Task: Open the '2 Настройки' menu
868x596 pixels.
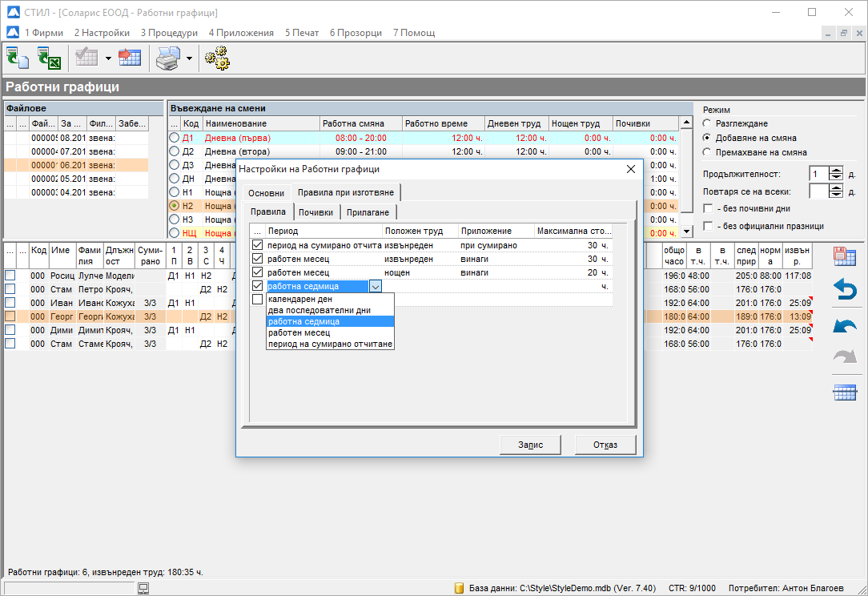Action: [102, 33]
